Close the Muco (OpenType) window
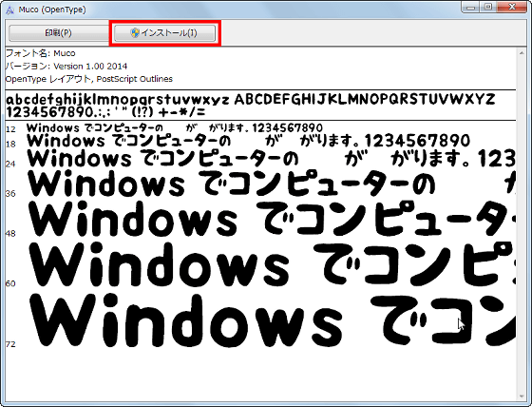The image size is (532, 407). tap(512, 7)
